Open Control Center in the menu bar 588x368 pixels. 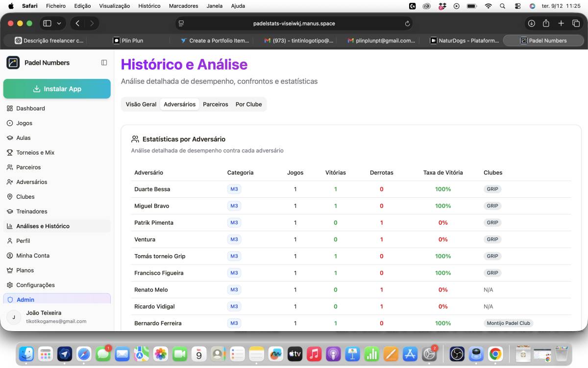point(517,6)
